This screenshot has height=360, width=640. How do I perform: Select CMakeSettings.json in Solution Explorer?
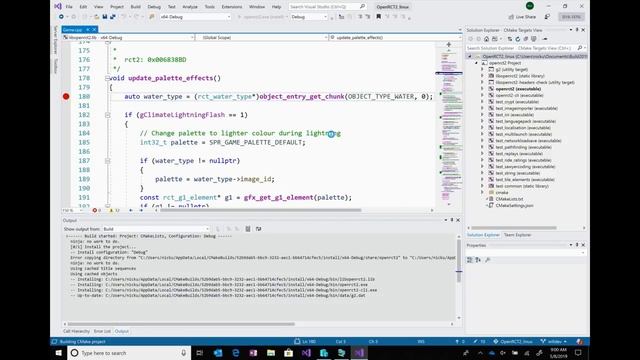(514, 206)
